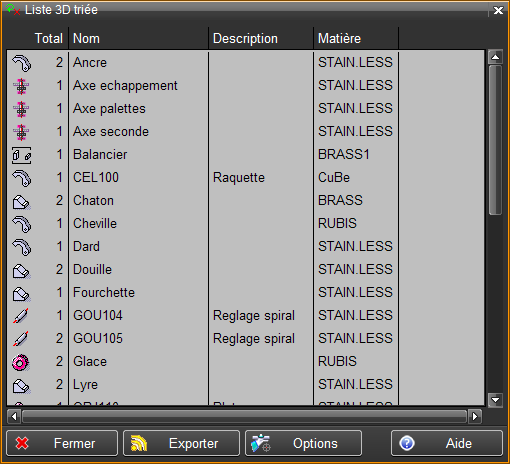Image resolution: width=510 pixels, height=464 pixels.
Task: Click the GOU104 pin icon
Action: [x=21, y=316]
